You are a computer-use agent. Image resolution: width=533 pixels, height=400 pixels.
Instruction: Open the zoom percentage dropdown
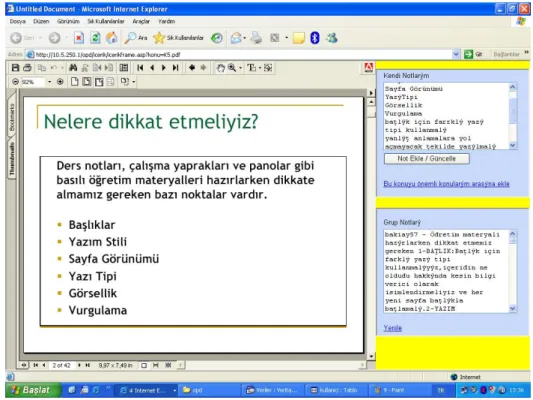(50, 82)
